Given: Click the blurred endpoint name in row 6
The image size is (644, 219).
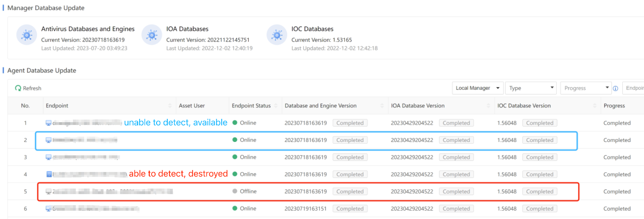Looking at the screenshot, I should tap(96, 208).
